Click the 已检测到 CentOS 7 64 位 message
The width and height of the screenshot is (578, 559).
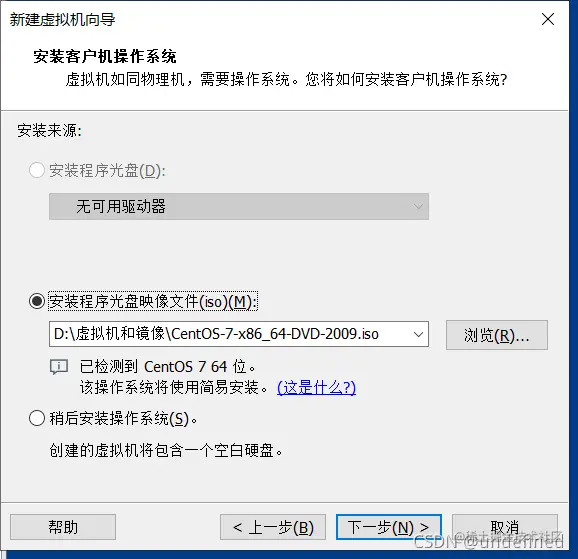168,367
